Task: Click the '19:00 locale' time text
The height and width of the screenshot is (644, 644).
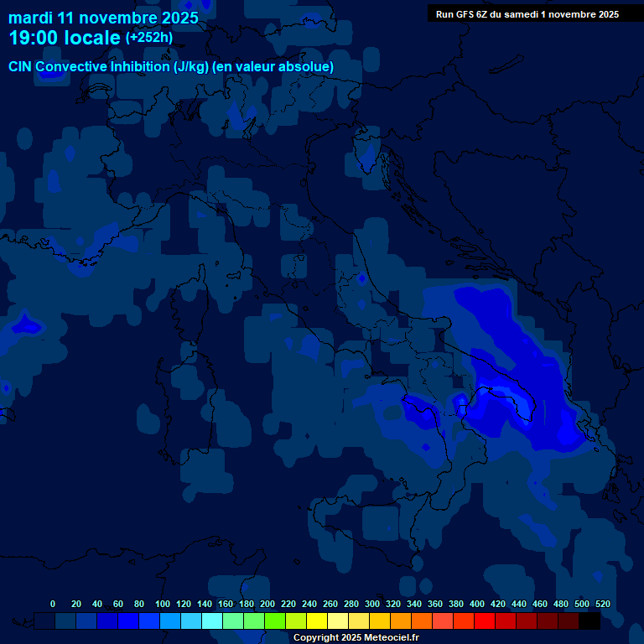Action: tap(65, 39)
